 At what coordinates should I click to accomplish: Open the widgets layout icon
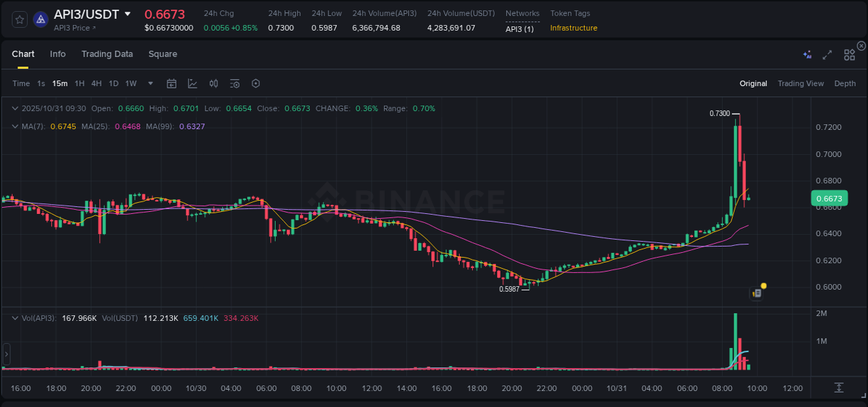[849, 53]
